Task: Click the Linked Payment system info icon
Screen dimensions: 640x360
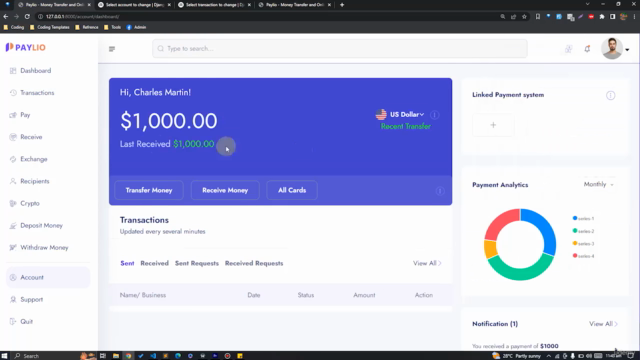Action: pos(610,96)
